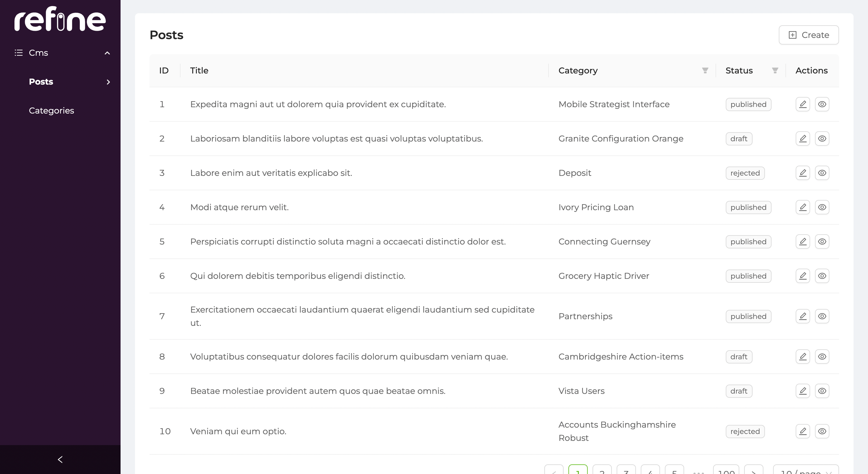
Task: Click the Refine logo icon
Action: click(61, 20)
